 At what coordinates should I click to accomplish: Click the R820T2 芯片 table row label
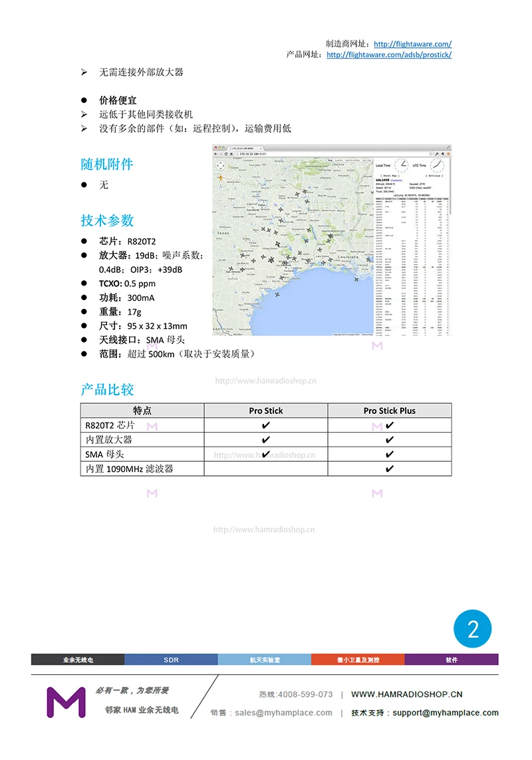tap(110, 425)
